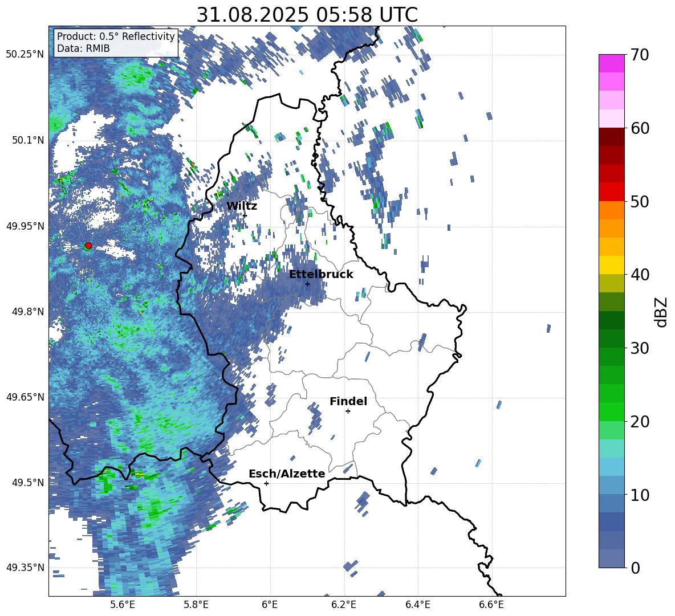Click the 60 value on the colorbar
This screenshot has width=675, height=616.
coord(640,128)
